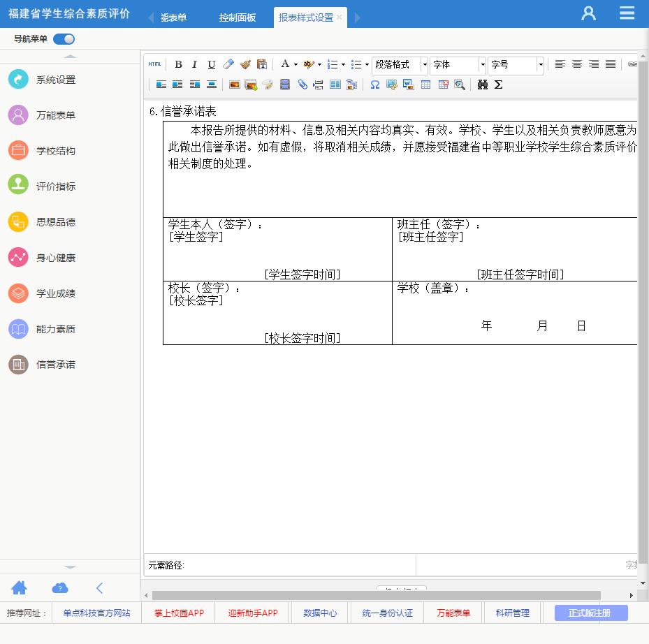Click the cloud help icon
Screen dimensions: 649x644
pyautogui.click(x=60, y=587)
